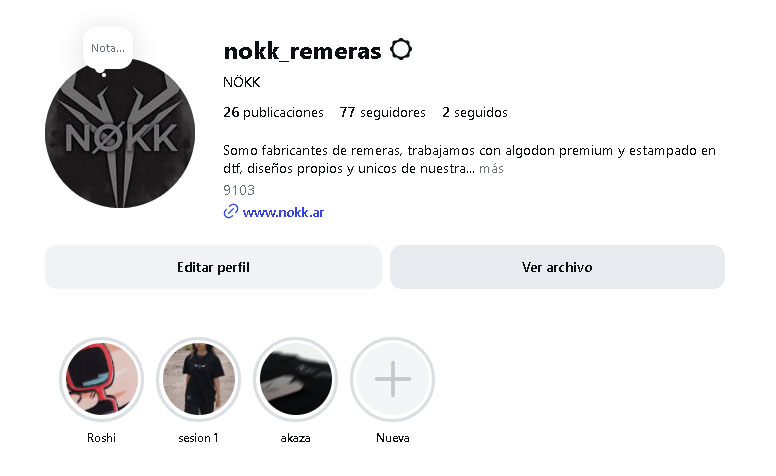Expand bio by clicking más

(491, 169)
